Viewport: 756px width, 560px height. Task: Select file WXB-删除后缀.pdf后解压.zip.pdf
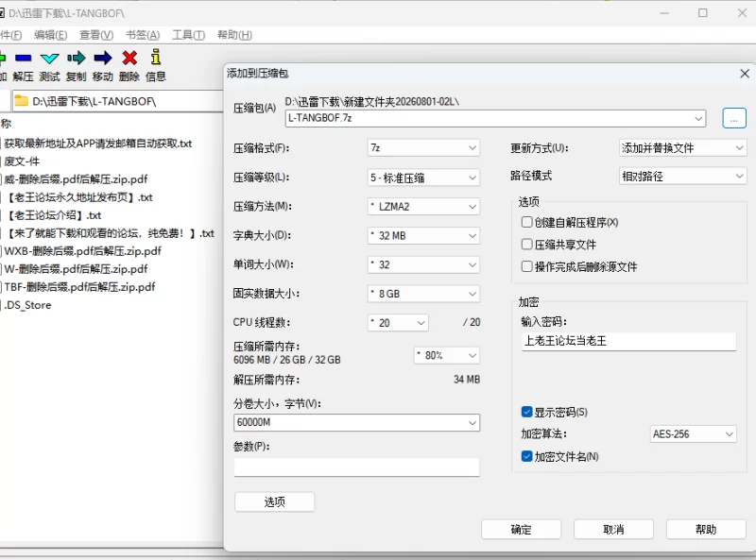point(82,251)
